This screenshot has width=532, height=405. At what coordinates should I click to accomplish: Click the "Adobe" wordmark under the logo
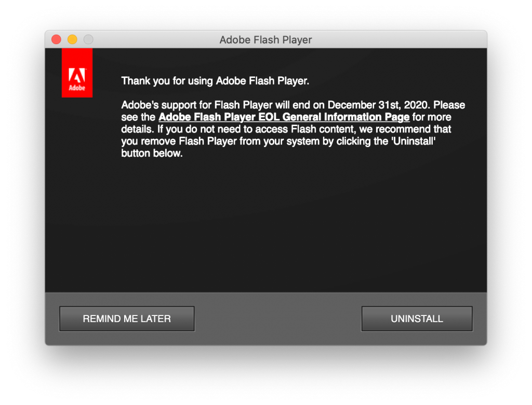(77, 88)
